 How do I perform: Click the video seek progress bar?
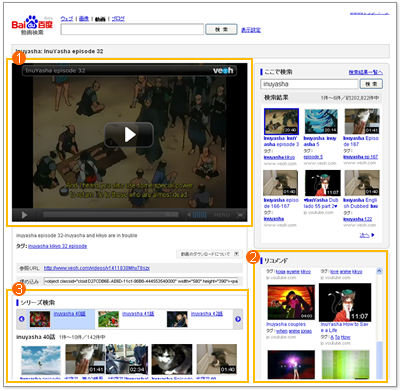click(111, 215)
